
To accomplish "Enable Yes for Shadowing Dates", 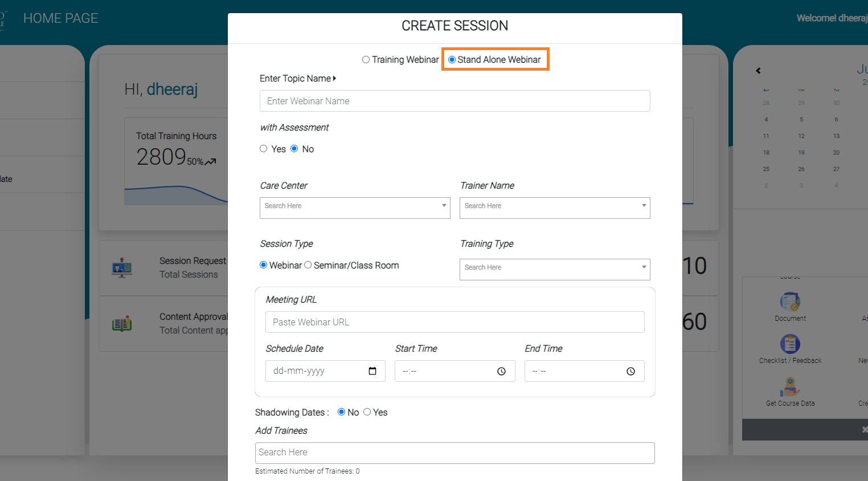I will pyautogui.click(x=367, y=411).
